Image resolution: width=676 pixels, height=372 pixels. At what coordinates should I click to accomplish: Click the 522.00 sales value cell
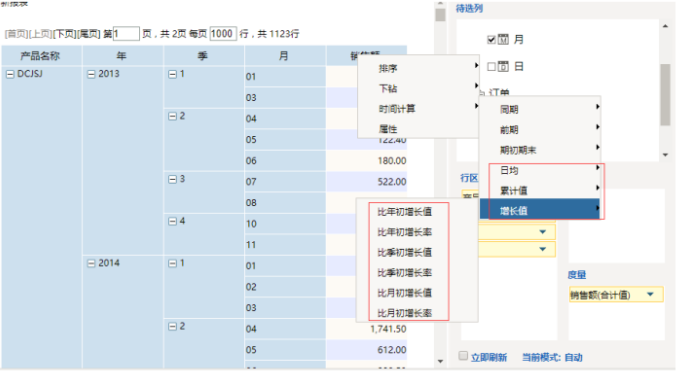[366, 181]
